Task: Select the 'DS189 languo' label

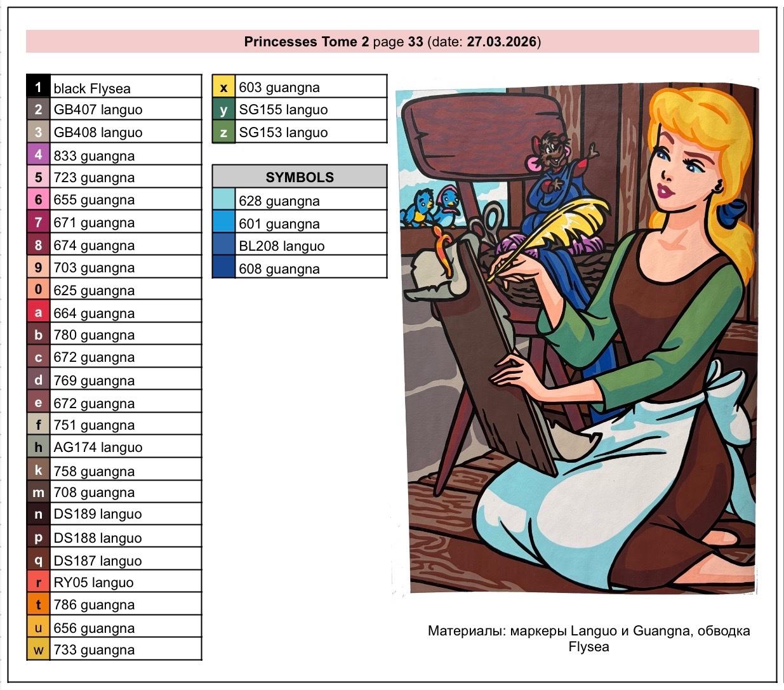Action: (x=98, y=514)
